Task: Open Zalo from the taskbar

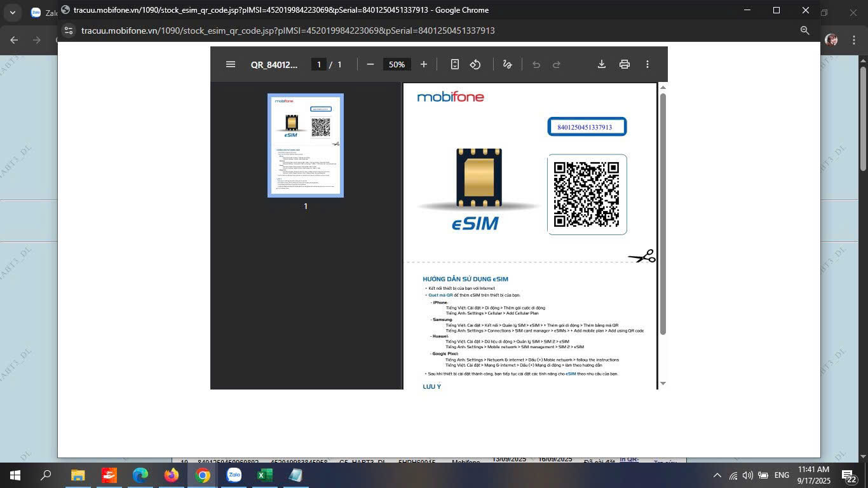Action: click(x=234, y=475)
